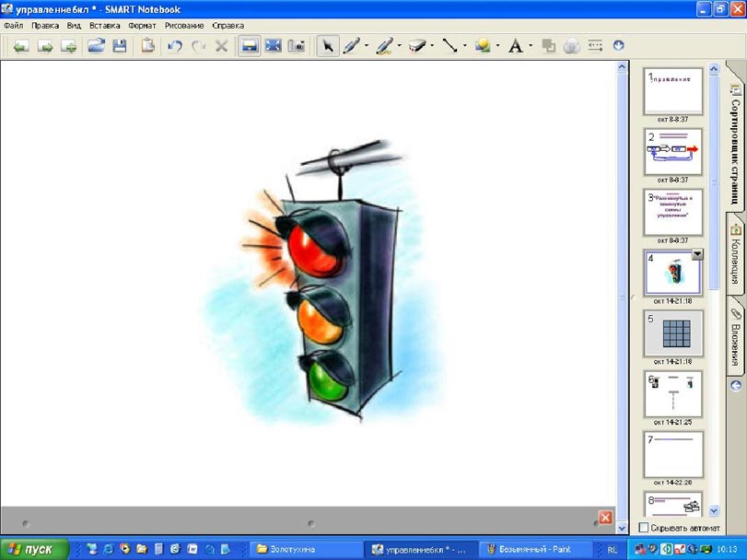Go to the previous page using the toolbar arrow

pyautogui.click(x=19, y=45)
